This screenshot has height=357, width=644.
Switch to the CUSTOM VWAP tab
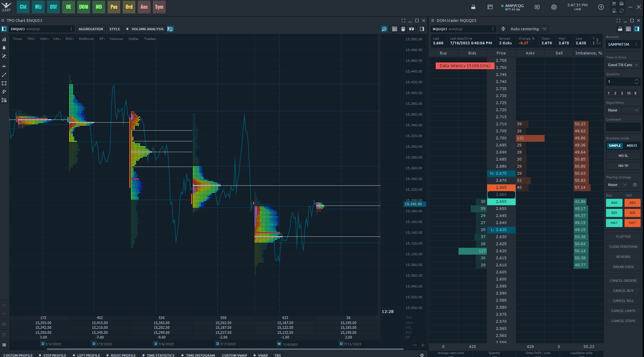234,355
